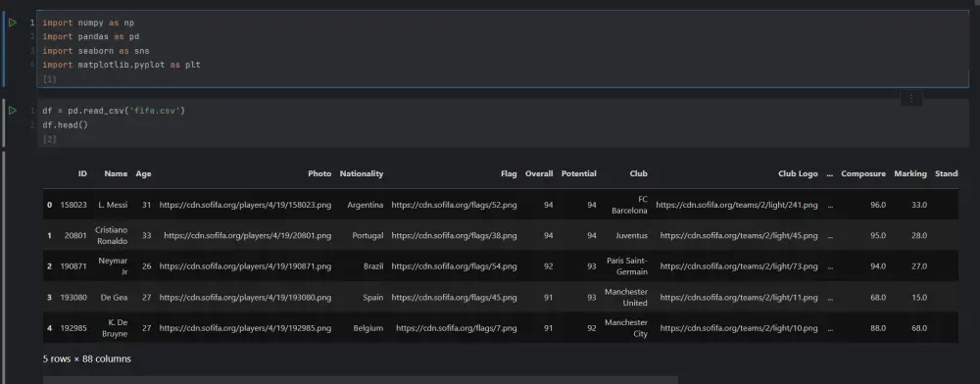Click the FC Barcelona club cell
This screenshot has height=384, width=980.
[629, 205]
